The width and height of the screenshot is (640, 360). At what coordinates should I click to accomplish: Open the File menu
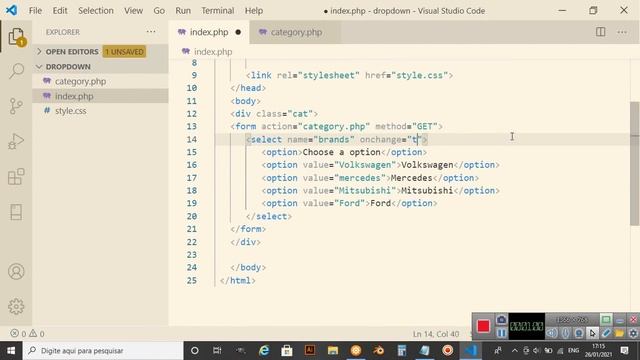(35, 11)
